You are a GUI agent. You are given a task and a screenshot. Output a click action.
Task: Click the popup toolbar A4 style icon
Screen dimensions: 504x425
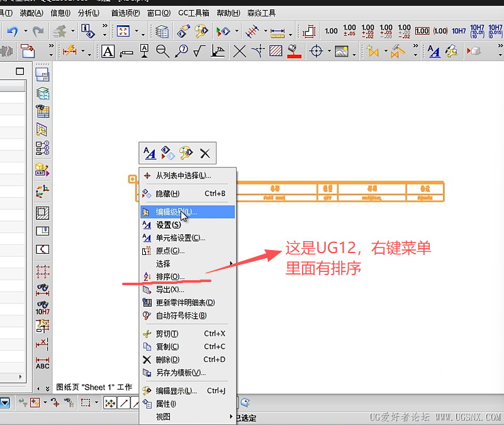click(150, 153)
